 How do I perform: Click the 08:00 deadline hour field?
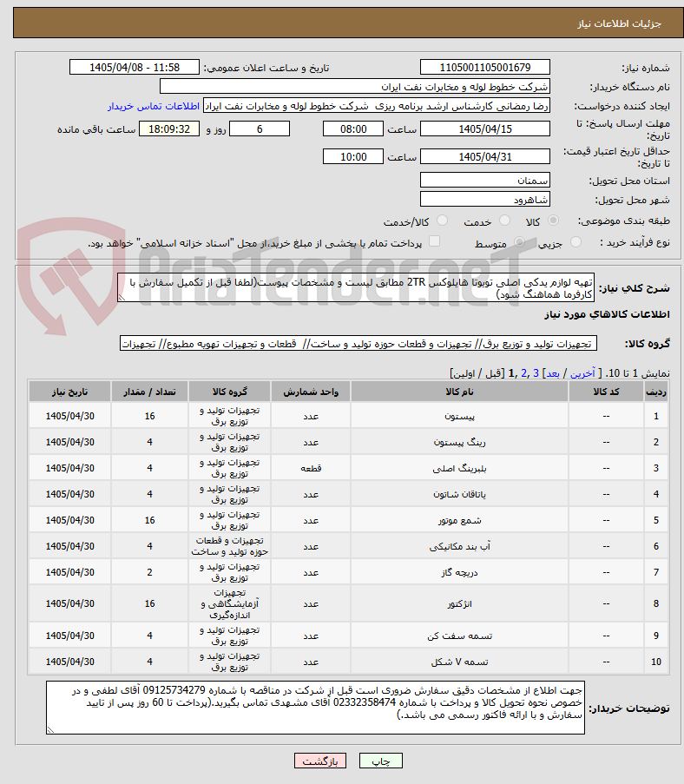[353, 129]
